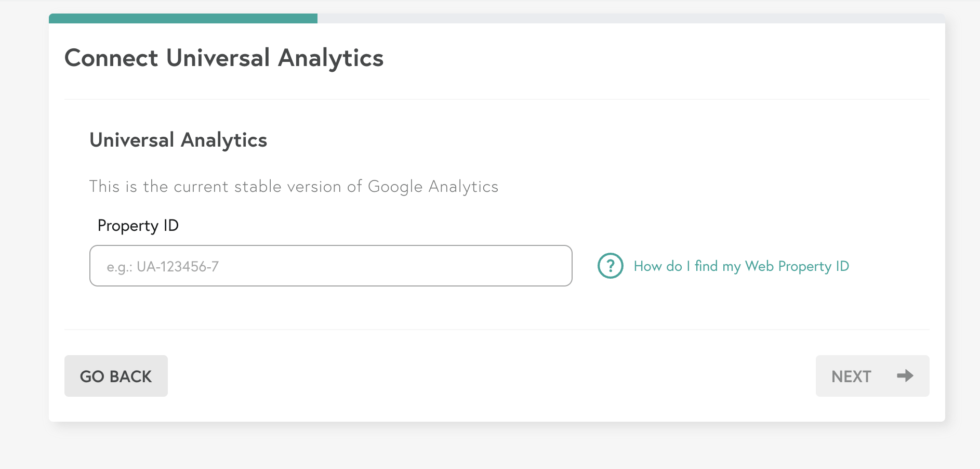
Task: Click the words 'Google Analytics' in the description
Action: 433,187
